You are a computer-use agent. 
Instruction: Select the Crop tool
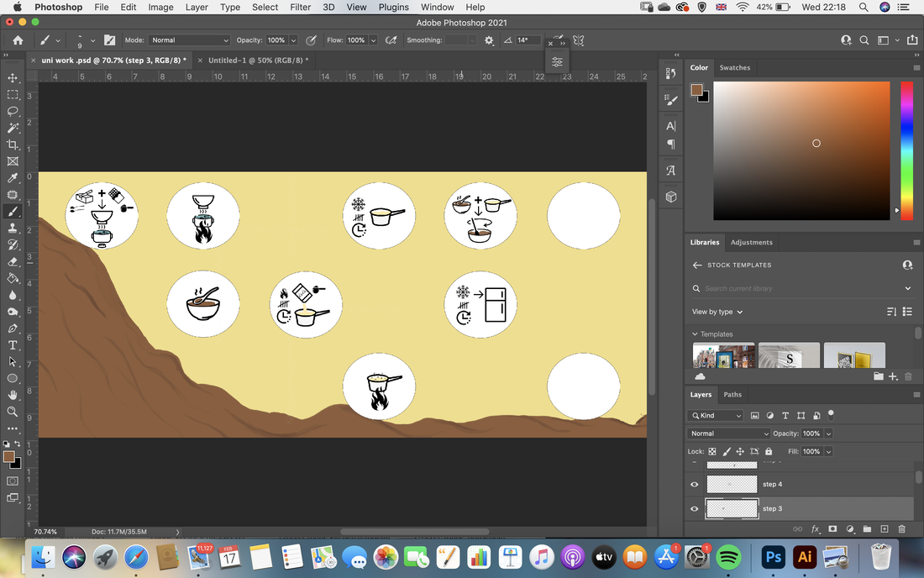click(13, 144)
